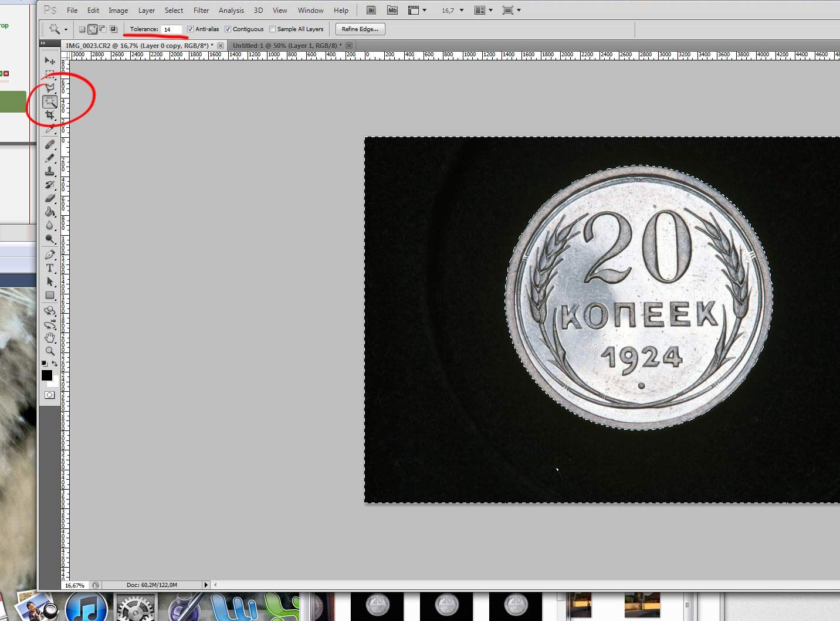840x621 pixels.
Task: Select the Blur tool
Action: click(x=50, y=225)
